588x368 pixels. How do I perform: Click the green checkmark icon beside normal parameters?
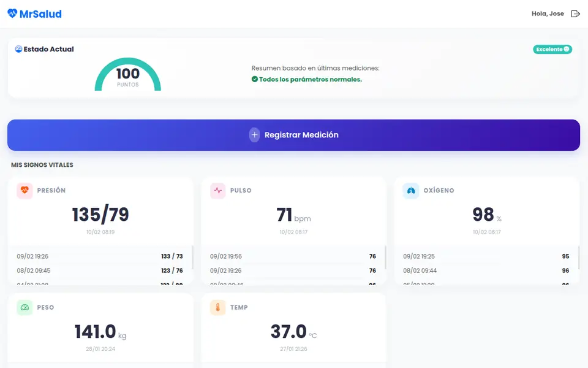click(x=255, y=79)
